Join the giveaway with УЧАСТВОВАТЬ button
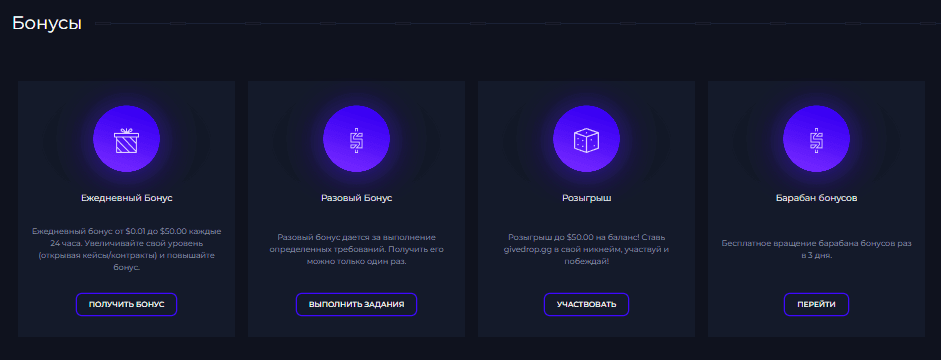The image size is (941, 360). (586, 304)
